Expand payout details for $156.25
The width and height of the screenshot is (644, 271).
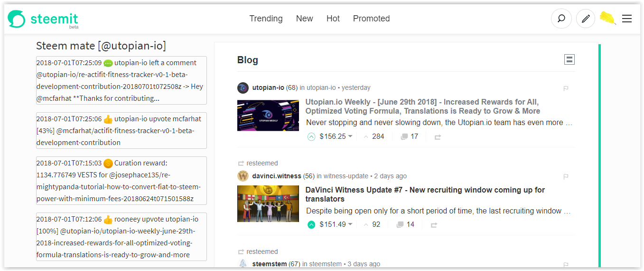pos(336,136)
